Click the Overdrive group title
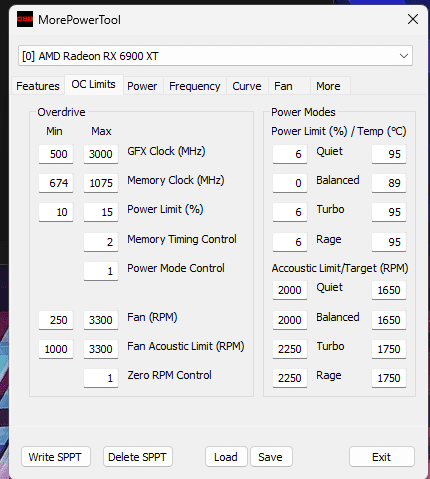430x479 pixels. click(61, 112)
